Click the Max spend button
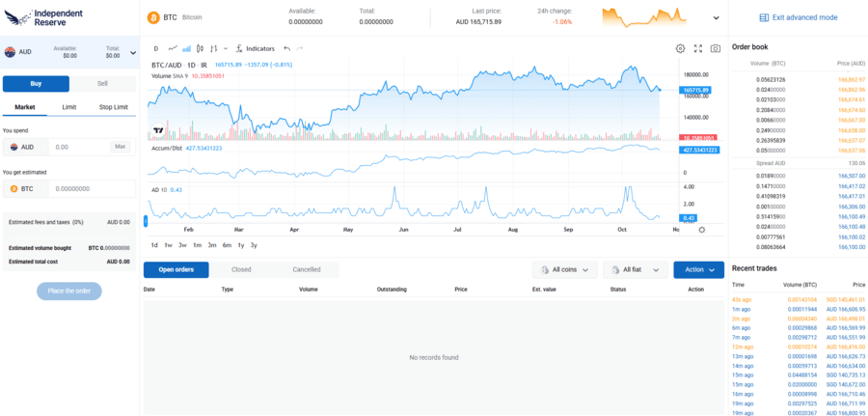This screenshot has height=416, width=868. (x=121, y=147)
